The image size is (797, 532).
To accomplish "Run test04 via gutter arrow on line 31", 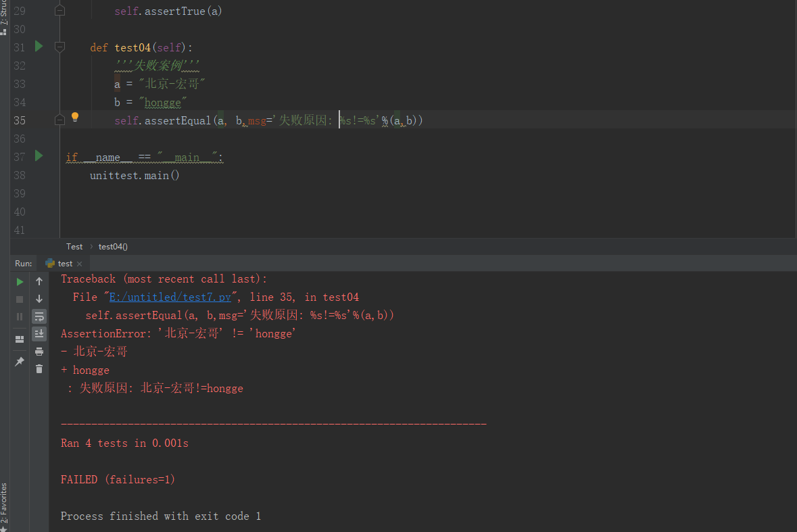I will (x=39, y=47).
